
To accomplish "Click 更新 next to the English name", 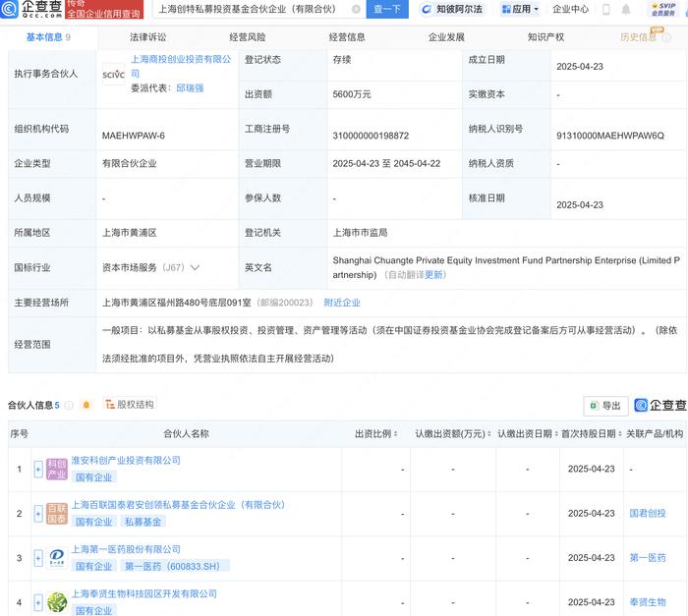I will point(433,275).
